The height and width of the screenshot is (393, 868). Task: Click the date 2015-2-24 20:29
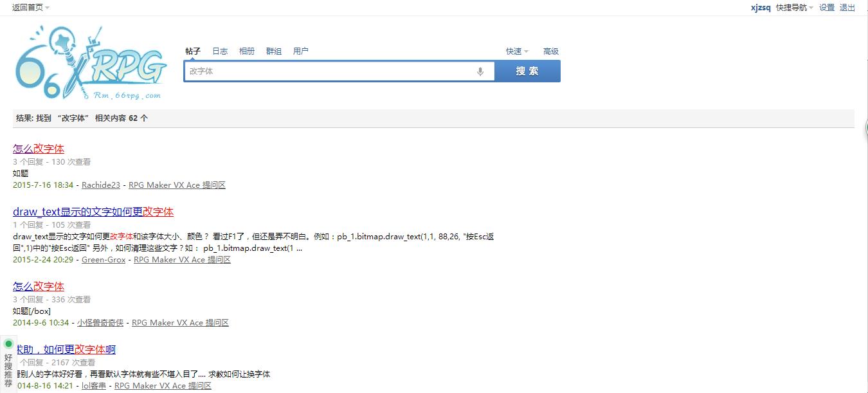tap(43, 260)
